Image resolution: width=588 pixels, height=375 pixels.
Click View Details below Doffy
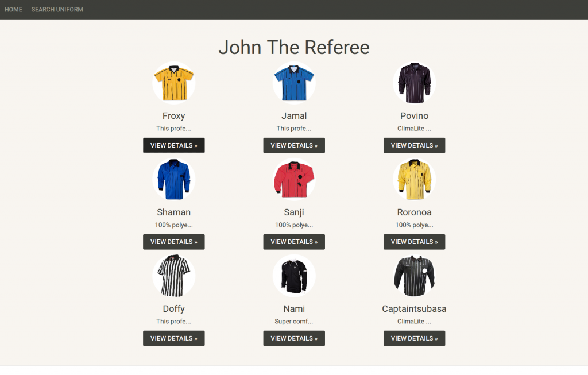pos(173,338)
